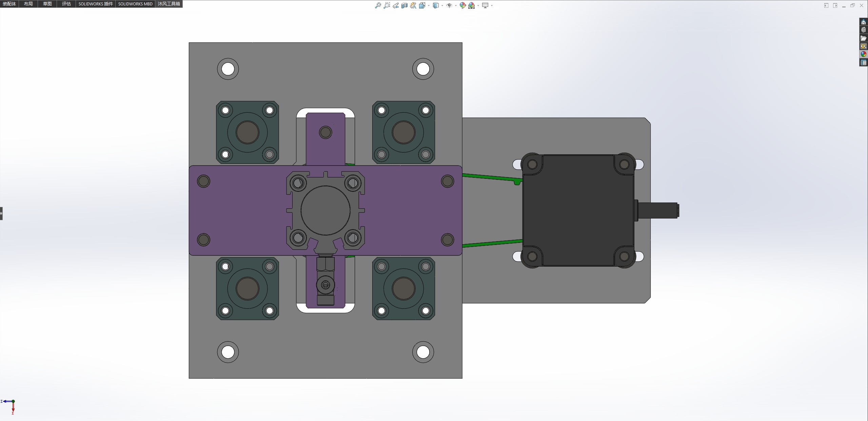This screenshot has height=421, width=868.
Task: Expand the View Orientation dropdown arrow
Action: pos(429,5)
